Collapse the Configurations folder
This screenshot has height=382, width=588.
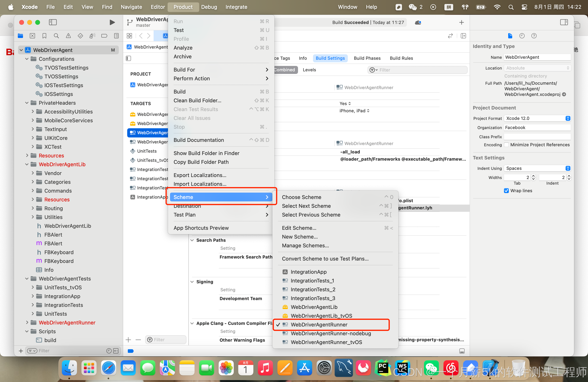tap(27, 59)
